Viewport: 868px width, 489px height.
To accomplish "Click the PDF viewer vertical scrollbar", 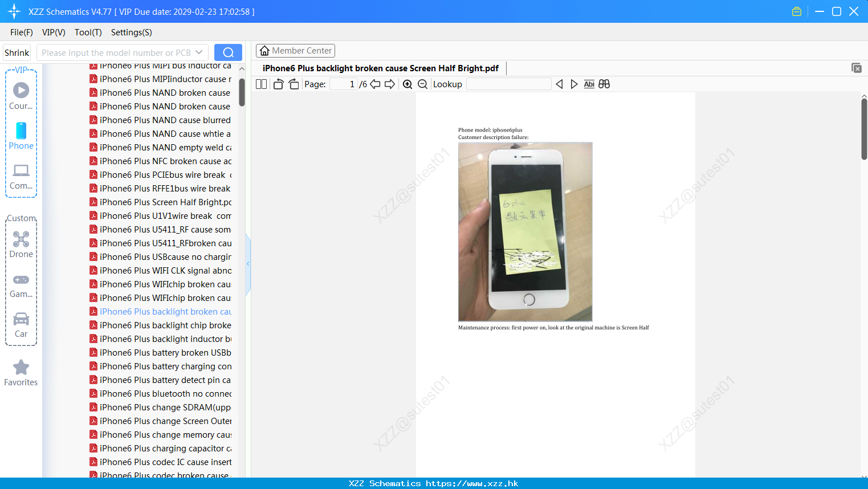I will (864, 129).
